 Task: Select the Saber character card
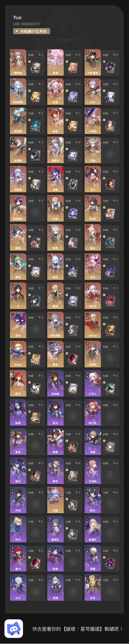click(27, 354)
